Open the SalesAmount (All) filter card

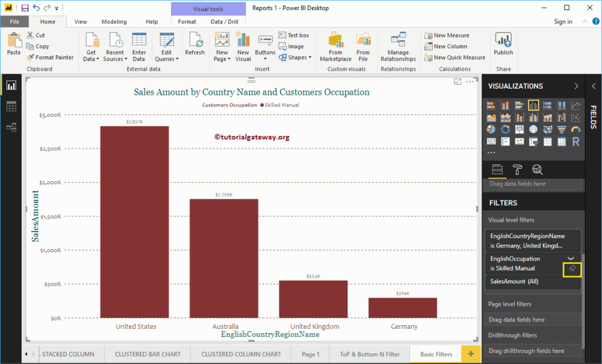(x=533, y=282)
